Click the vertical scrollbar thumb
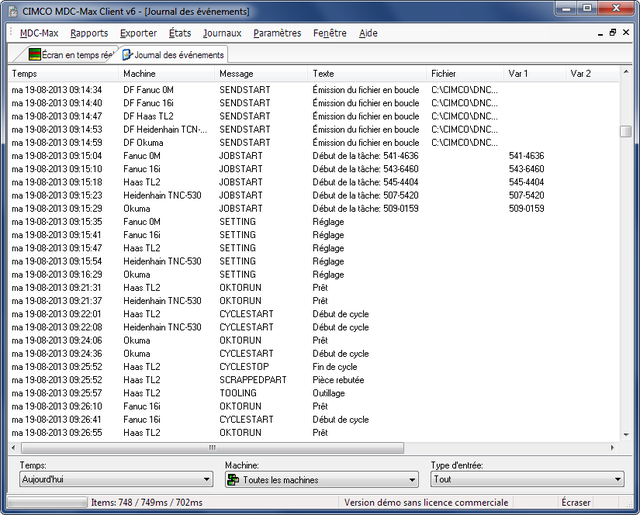The height and width of the screenshot is (515, 640). point(625,131)
